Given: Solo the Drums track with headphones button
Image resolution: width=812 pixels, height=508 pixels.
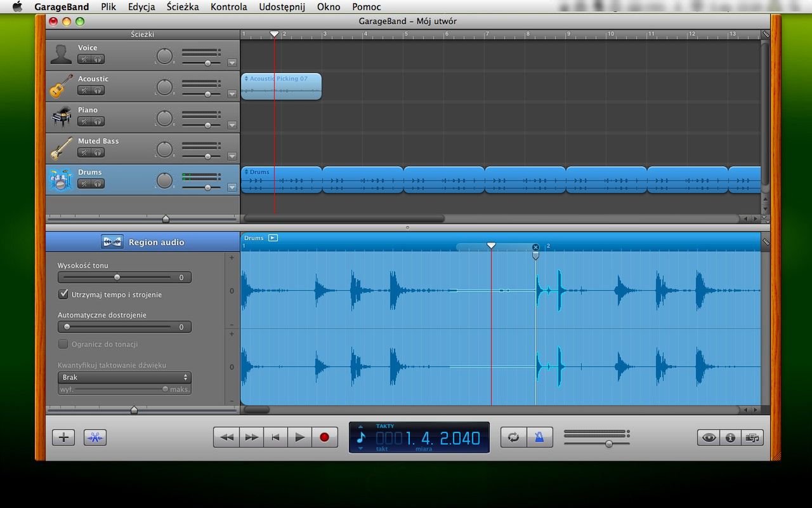Looking at the screenshot, I should tap(98, 184).
